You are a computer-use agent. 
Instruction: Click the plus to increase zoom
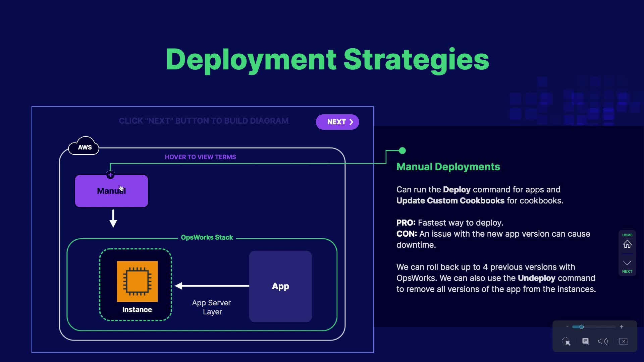click(622, 327)
